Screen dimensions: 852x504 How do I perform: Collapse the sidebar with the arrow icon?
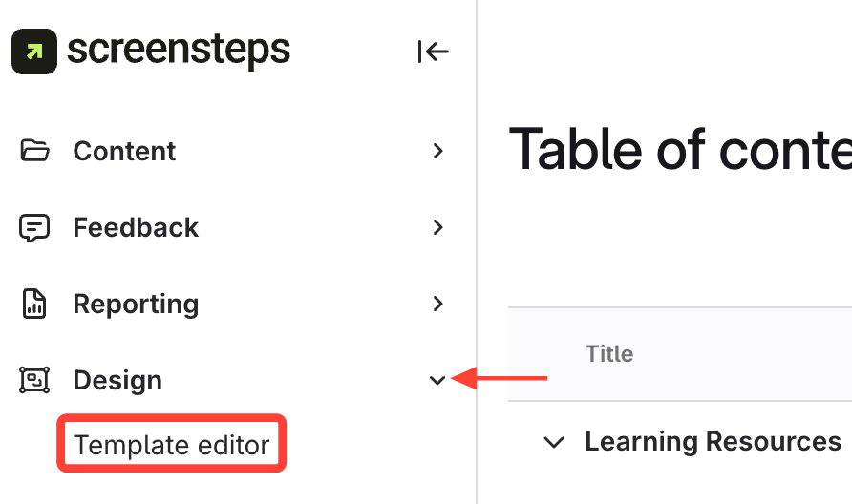click(x=433, y=52)
